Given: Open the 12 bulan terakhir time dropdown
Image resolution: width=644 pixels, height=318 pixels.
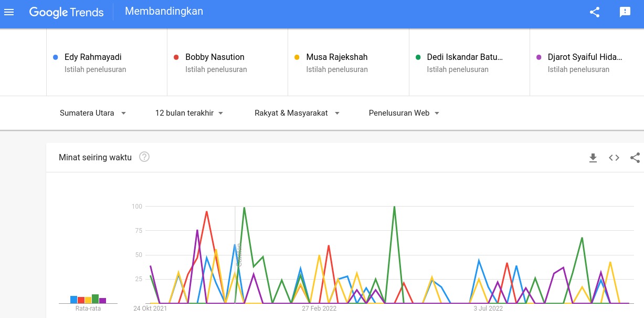Looking at the screenshot, I should tap(189, 113).
